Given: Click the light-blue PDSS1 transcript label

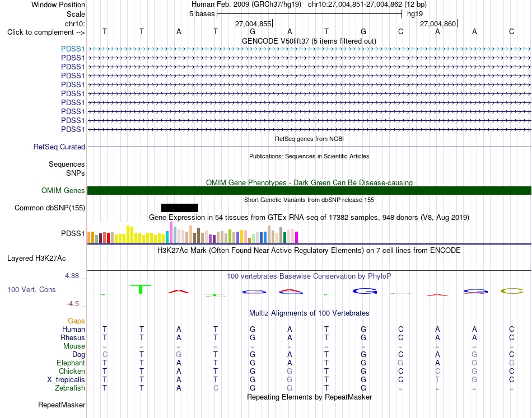Looking at the screenshot, I should click(73, 49).
